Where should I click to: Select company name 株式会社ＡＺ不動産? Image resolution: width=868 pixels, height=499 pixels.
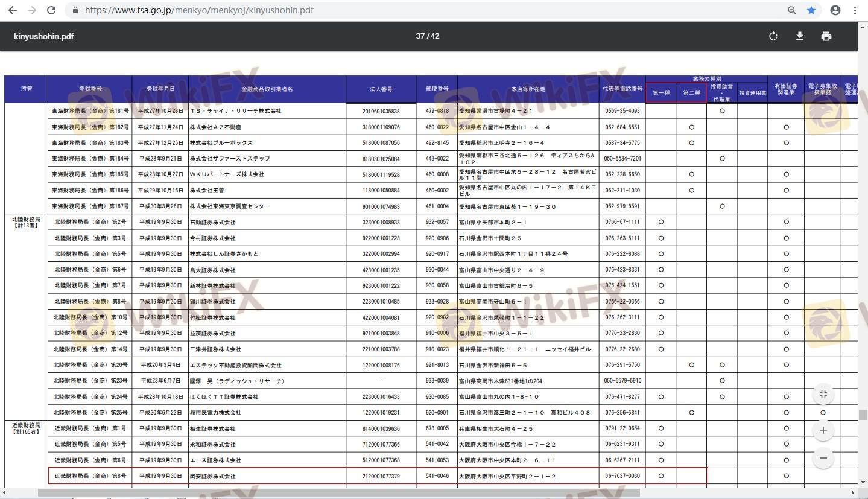215,127
